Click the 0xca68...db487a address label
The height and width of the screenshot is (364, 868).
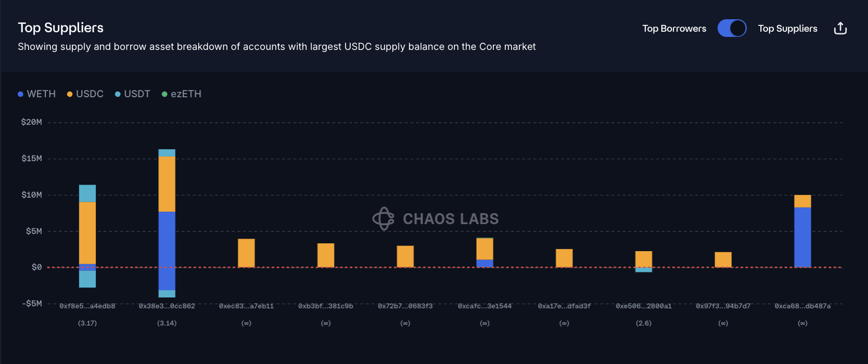click(802, 306)
